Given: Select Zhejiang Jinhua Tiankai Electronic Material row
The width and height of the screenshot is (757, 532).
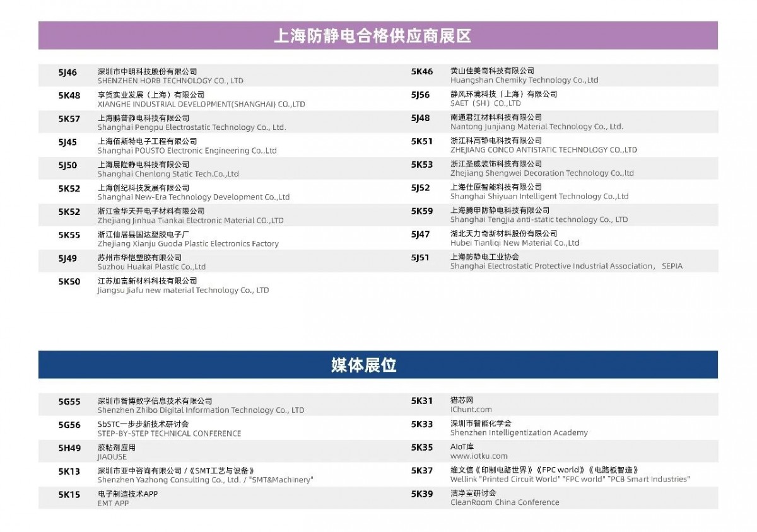Looking at the screenshot, I should point(190,221).
